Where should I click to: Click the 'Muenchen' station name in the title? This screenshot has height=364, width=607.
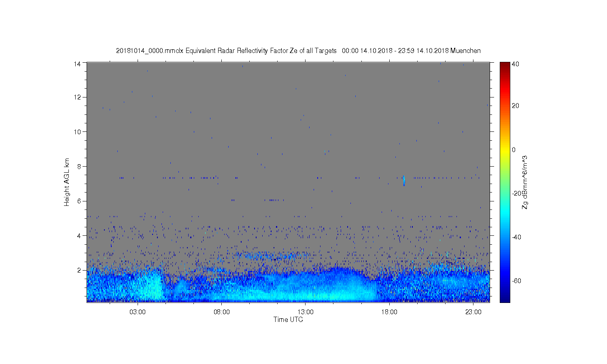(x=466, y=51)
